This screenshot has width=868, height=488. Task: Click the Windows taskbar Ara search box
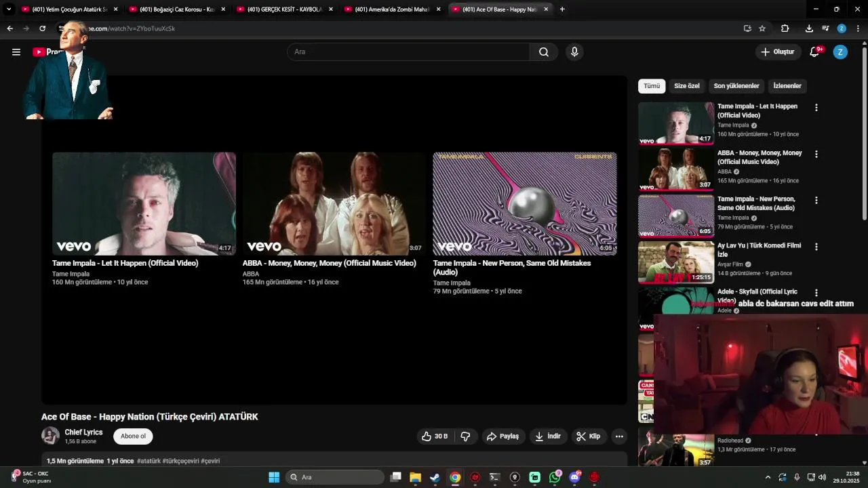[x=335, y=477]
